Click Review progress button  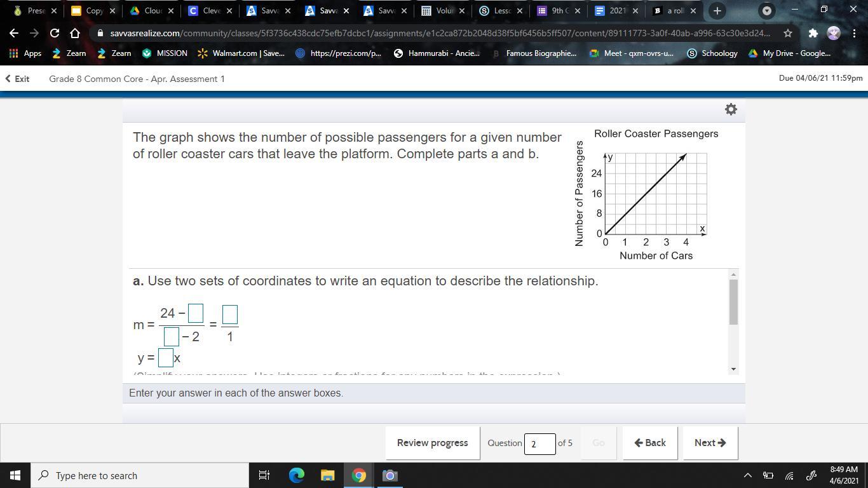coord(432,443)
